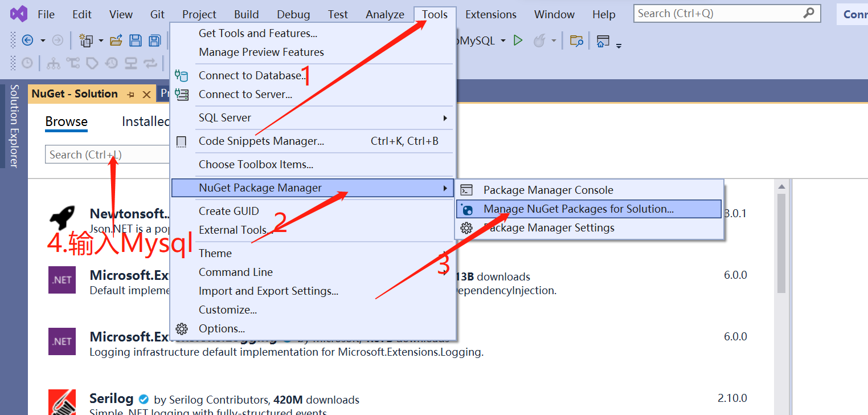Select Import and Export Settings

coord(313,291)
